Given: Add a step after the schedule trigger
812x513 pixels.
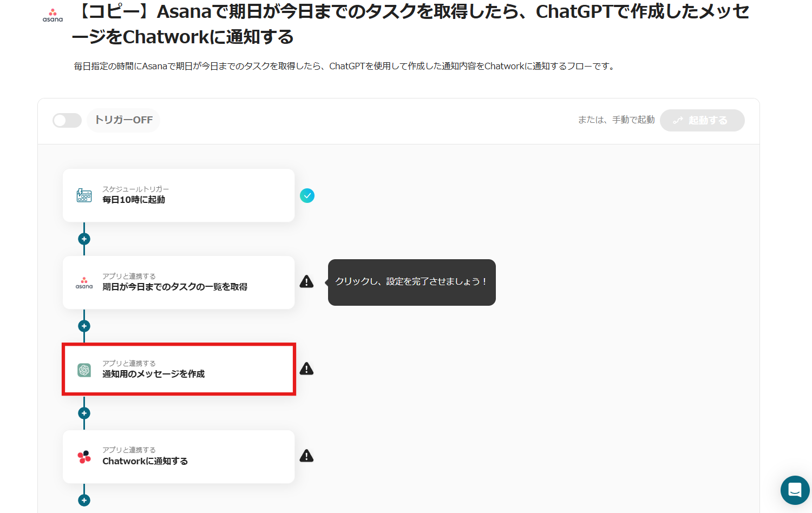Looking at the screenshot, I should pyautogui.click(x=84, y=239).
